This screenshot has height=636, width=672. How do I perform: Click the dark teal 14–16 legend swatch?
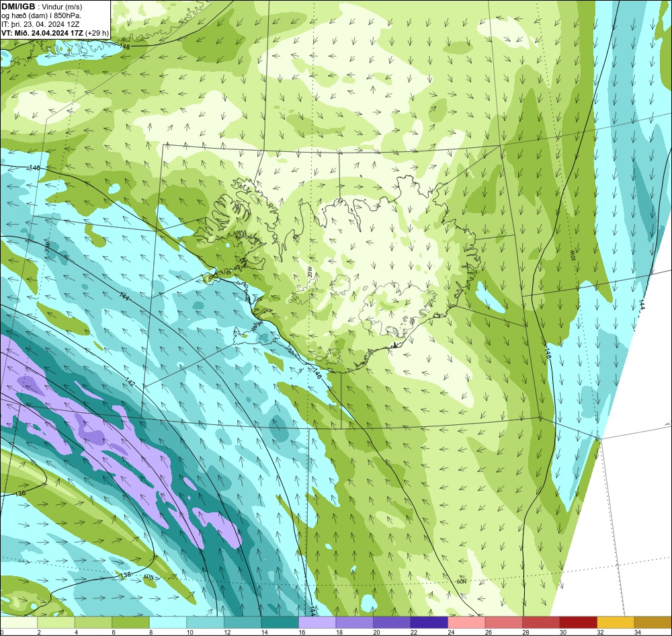(x=280, y=623)
